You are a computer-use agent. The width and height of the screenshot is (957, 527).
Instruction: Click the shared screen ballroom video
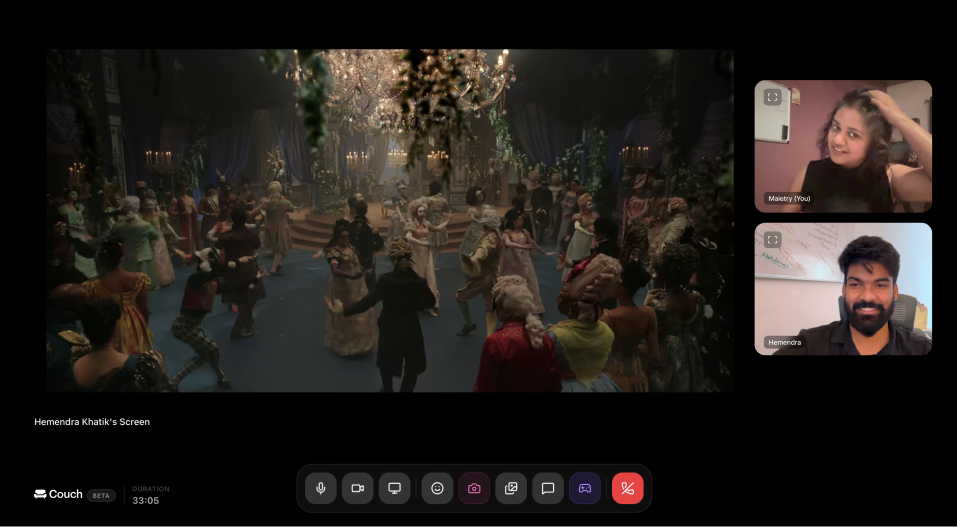390,220
